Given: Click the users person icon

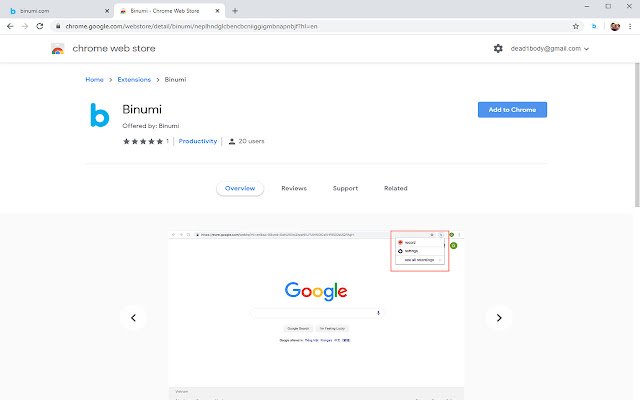Looking at the screenshot, I should click(x=232, y=141).
